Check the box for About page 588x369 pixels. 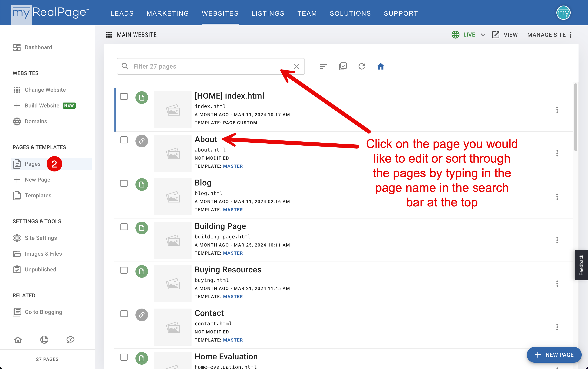pyautogui.click(x=124, y=140)
